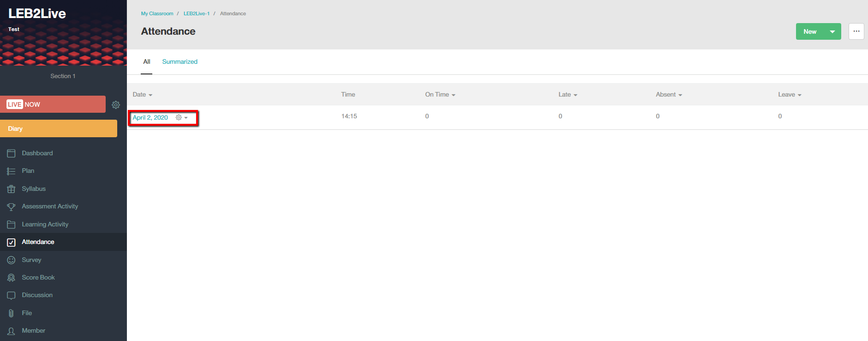Click the Plan list icon
Image resolution: width=868 pixels, height=341 pixels.
pos(11,171)
